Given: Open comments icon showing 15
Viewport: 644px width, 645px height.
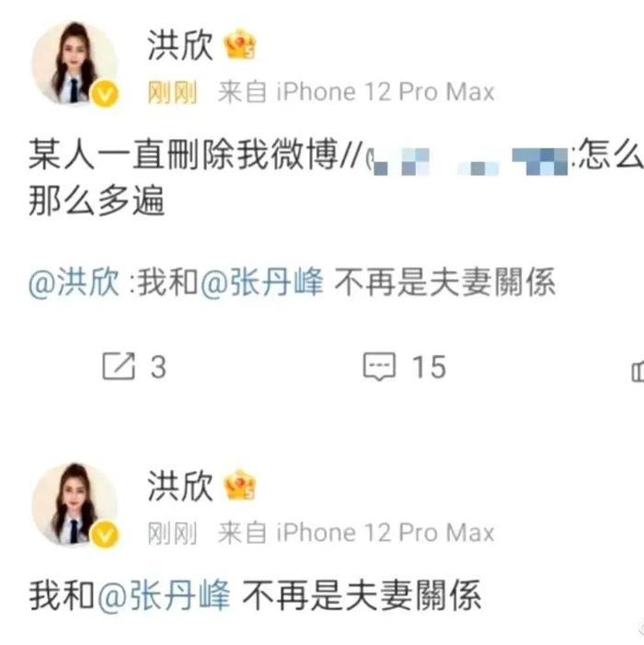Looking at the screenshot, I should point(379,365).
